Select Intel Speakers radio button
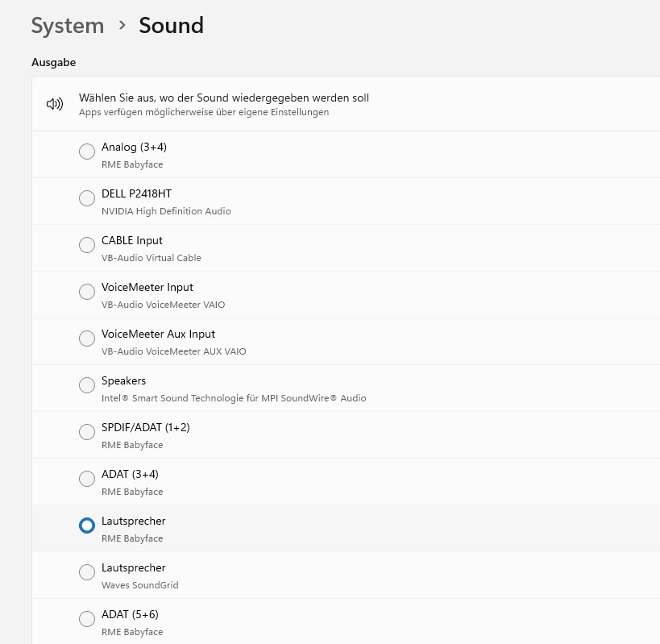 pos(87,385)
